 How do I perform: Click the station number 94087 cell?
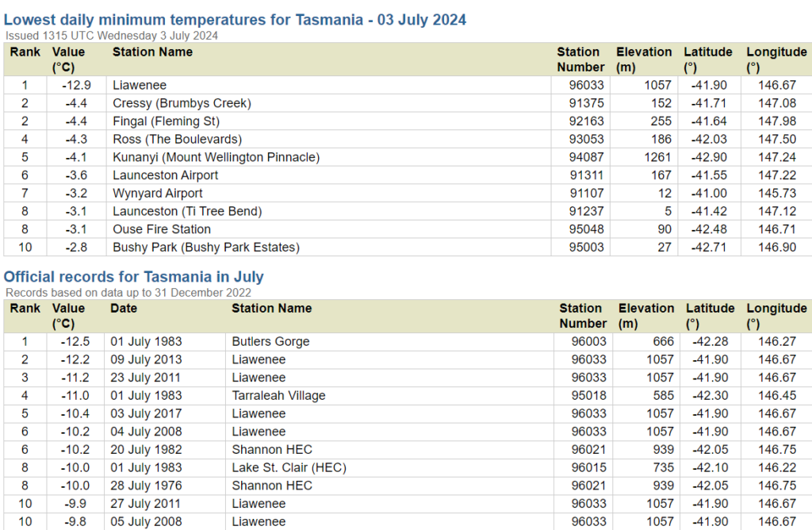click(x=586, y=157)
